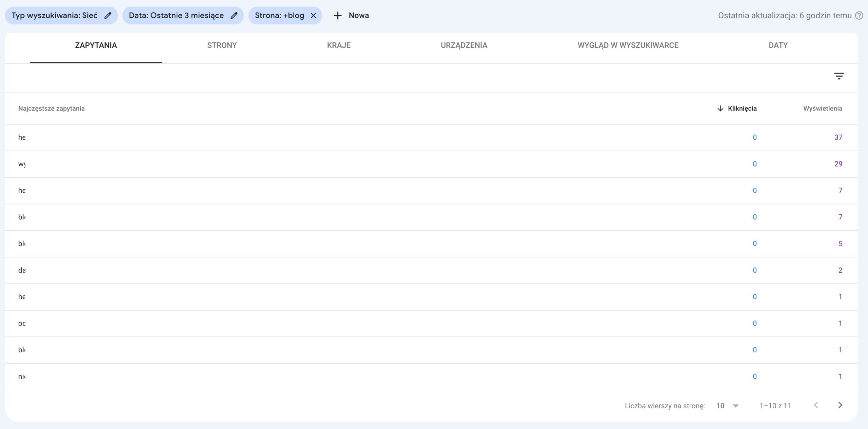Select the row with 29 impressions
The height and width of the screenshot is (429, 868).
pyautogui.click(x=431, y=164)
